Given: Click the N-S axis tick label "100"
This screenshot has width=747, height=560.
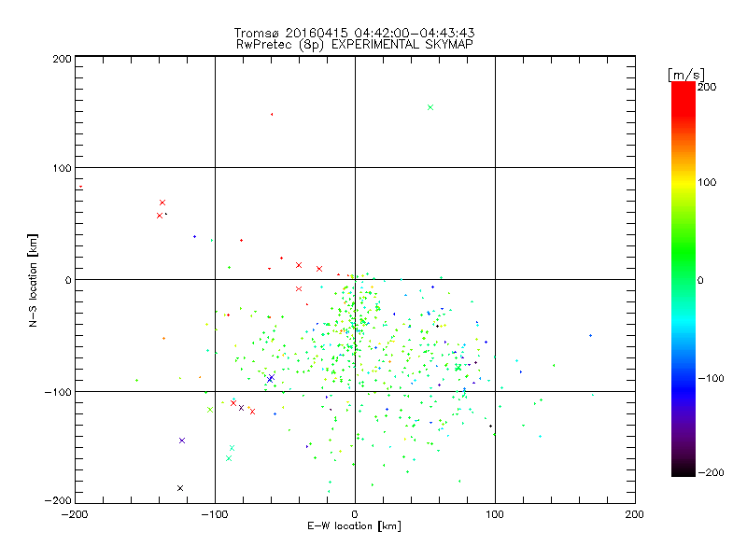Looking at the screenshot, I should coord(62,168).
